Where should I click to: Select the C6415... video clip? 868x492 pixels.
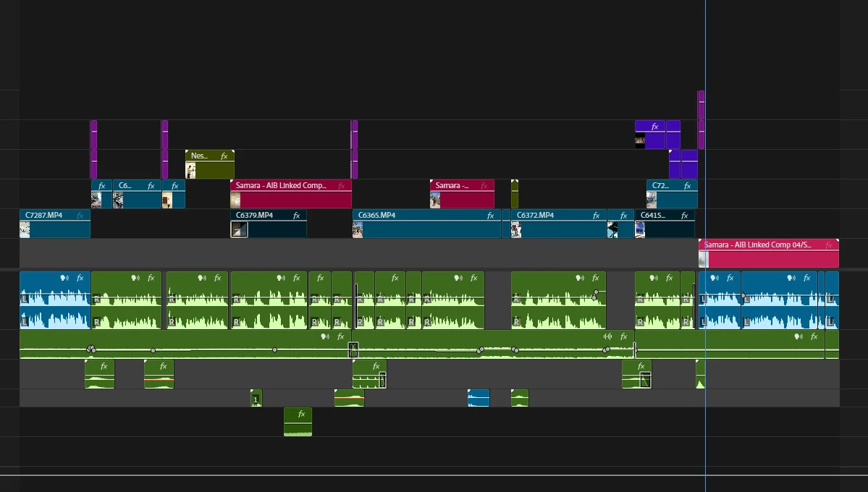[x=665, y=224]
